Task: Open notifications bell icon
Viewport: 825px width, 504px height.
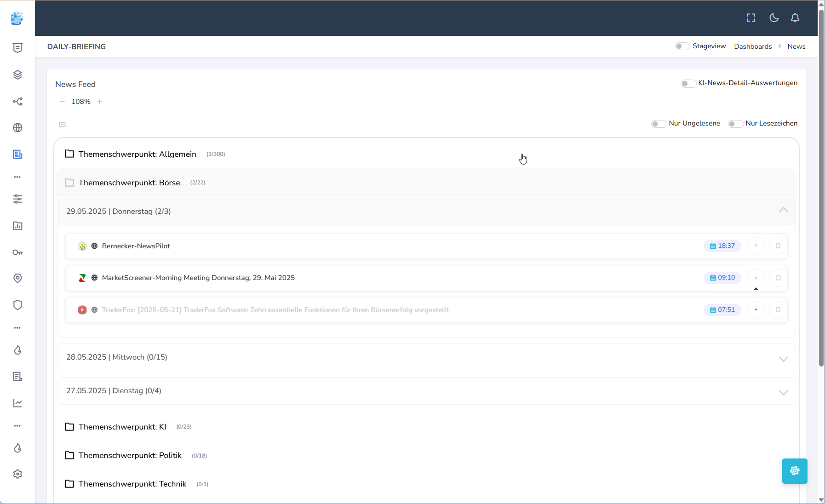Action: click(795, 18)
